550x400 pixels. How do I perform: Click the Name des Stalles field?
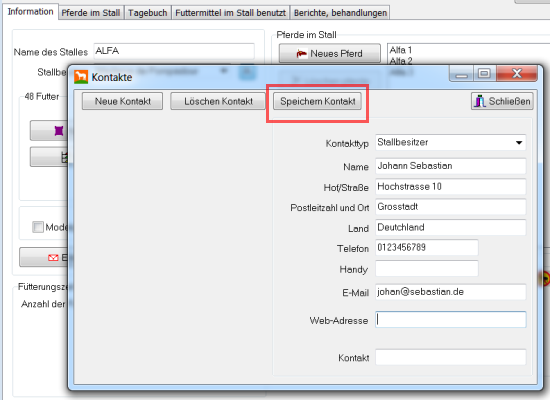click(x=174, y=51)
